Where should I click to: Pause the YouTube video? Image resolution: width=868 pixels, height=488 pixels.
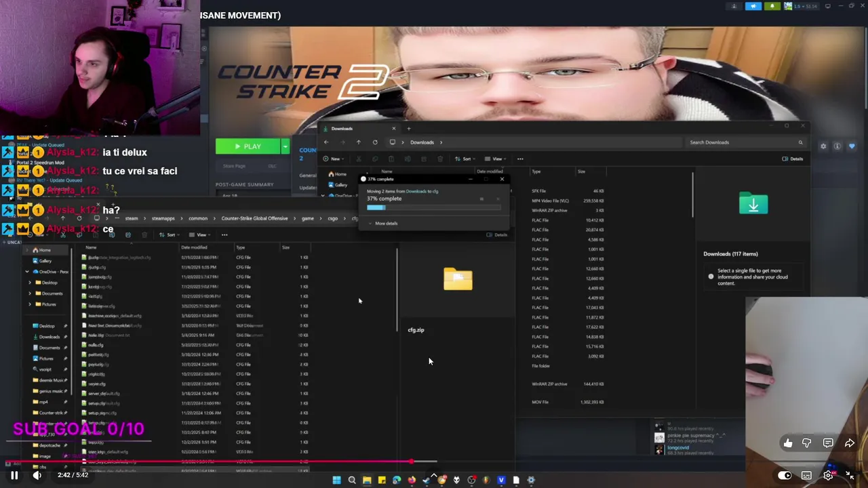(x=14, y=475)
